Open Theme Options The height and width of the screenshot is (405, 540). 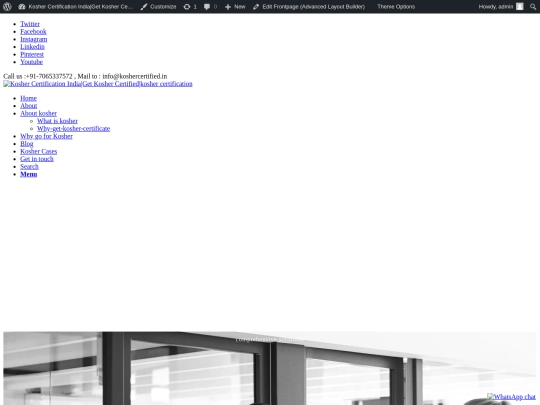396,7
